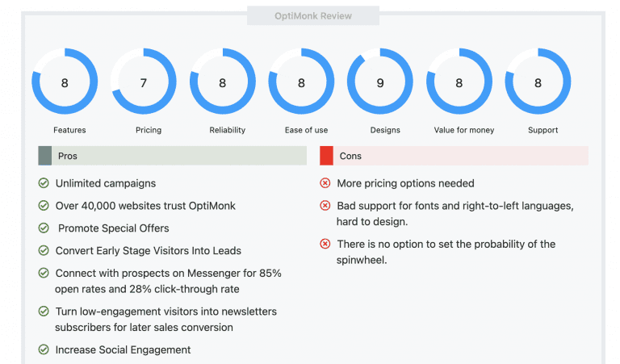Click check icon next to Turn low-engagement visitors
Viewport: 620px width, 364px height.
tap(44, 312)
